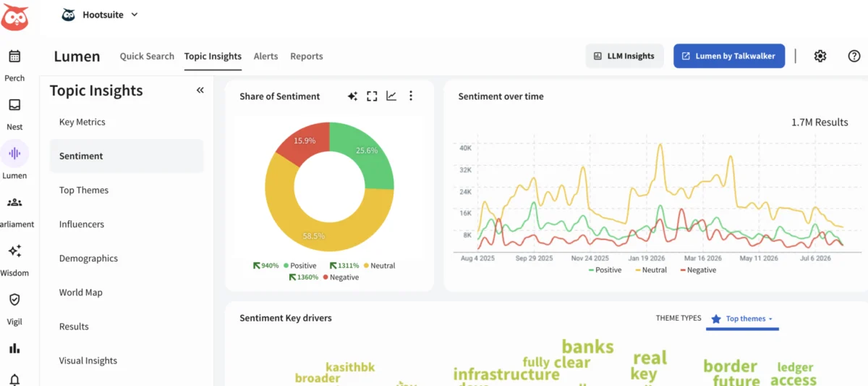Screen dimensions: 868x386
Task: Click the Hootsuite owl logo
Action: (x=14, y=17)
